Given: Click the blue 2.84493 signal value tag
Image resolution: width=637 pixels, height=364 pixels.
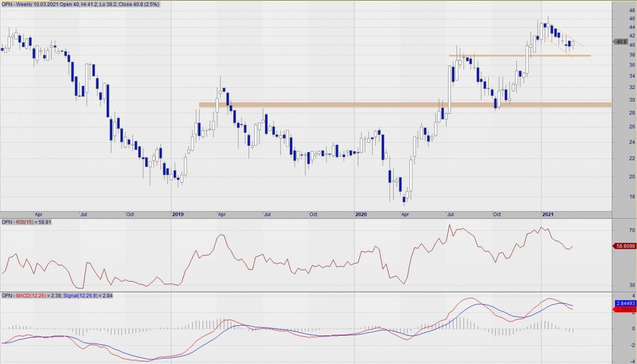Looking at the screenshot, I should (x=624, y=303).
